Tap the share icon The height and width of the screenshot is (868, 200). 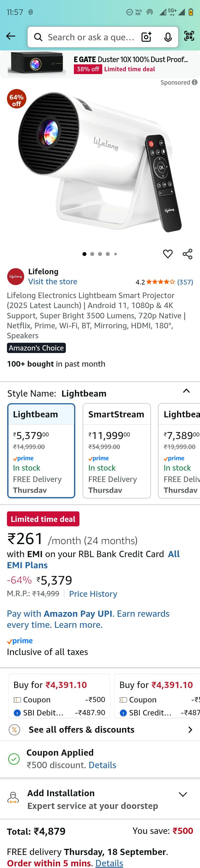pyautogui.click(x=187, y=254)
